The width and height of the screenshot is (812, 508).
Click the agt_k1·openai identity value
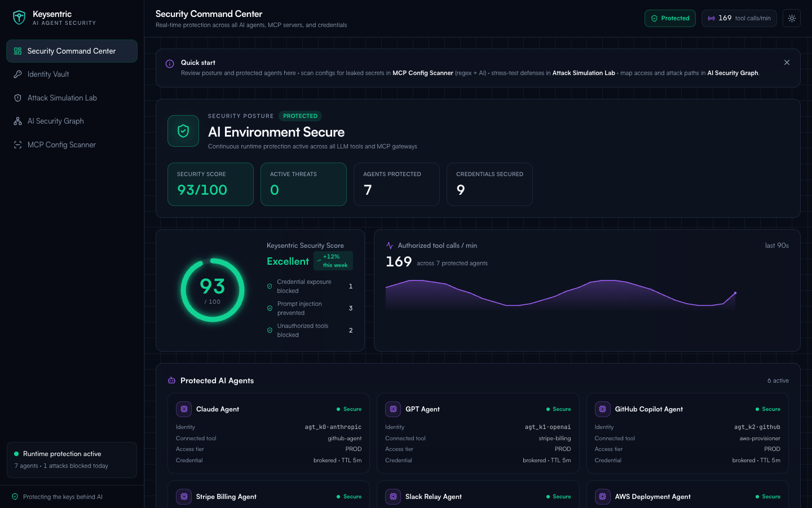tap(548, 427)
